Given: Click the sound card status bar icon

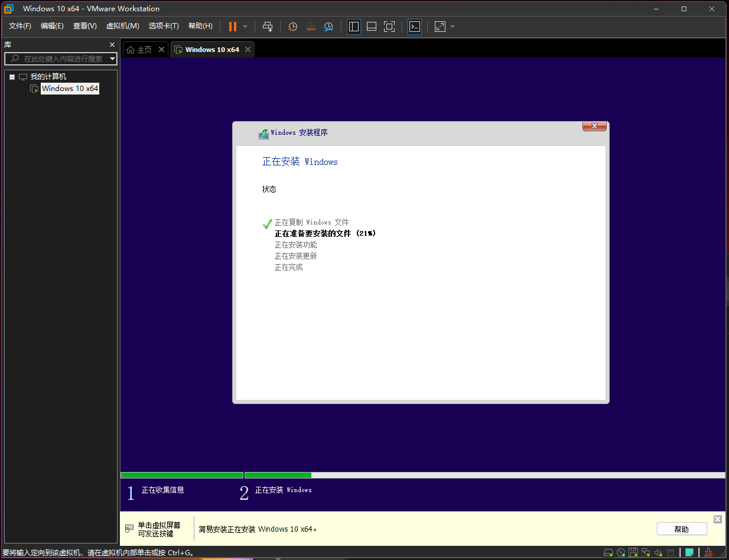Looking at the screenshot, I should pos(658,553).
